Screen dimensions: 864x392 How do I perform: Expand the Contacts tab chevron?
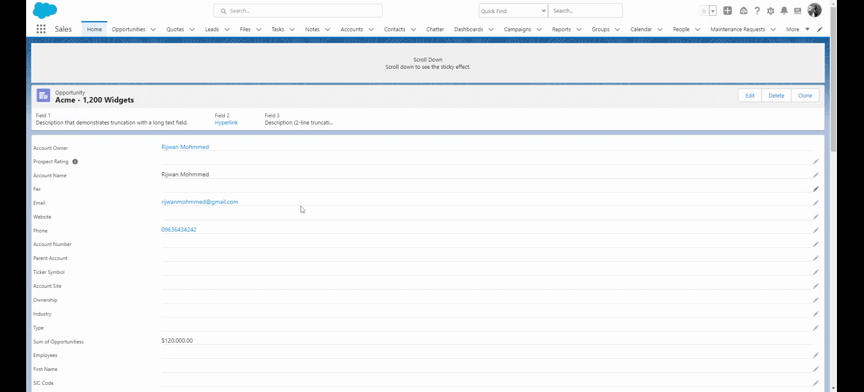coord(413,29)
